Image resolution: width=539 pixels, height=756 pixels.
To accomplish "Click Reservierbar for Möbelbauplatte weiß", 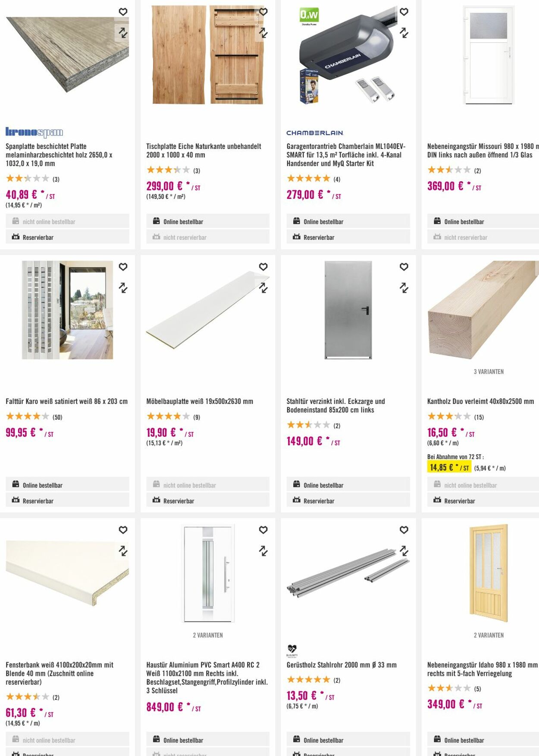I will tap(208, 501).
